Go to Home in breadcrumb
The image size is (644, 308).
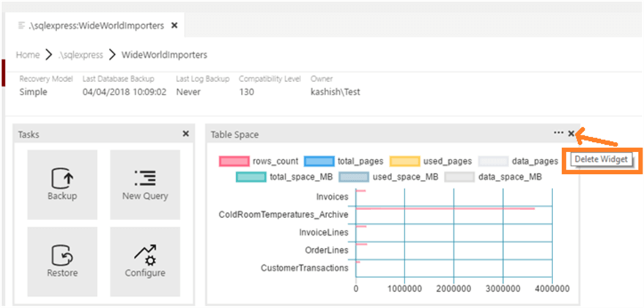(x=28, y=55)
